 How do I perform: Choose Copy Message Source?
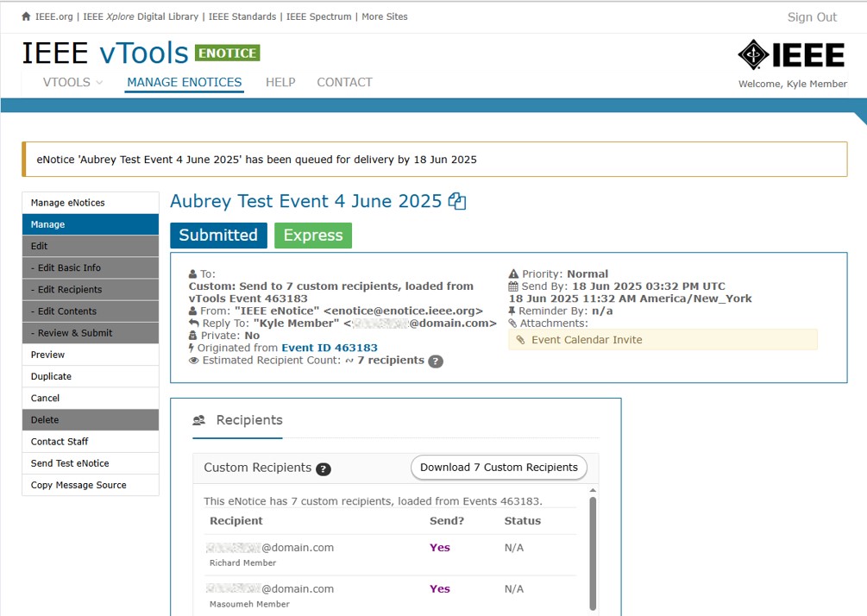click(91, 485)
